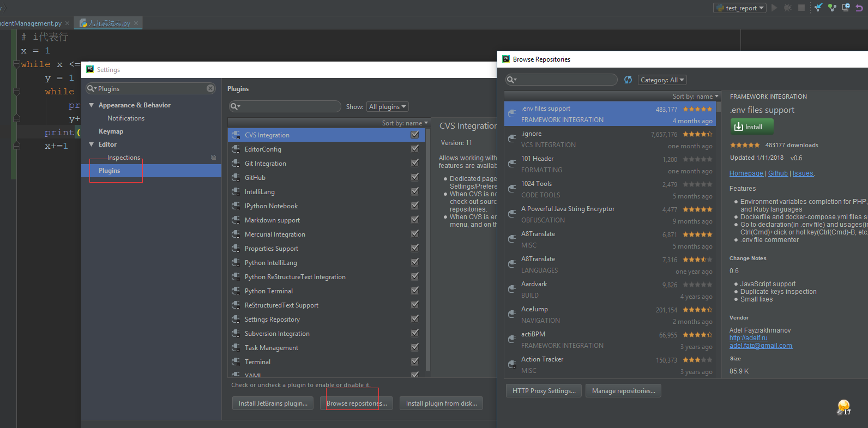Select Keymap in the Settings tree
868x428 pixels.
pos(111,131)
